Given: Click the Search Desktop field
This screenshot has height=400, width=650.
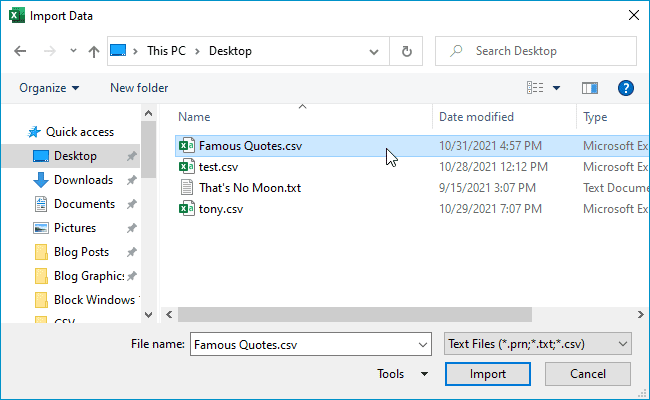Looking at the screenshot, I should [x=536, y=51].
